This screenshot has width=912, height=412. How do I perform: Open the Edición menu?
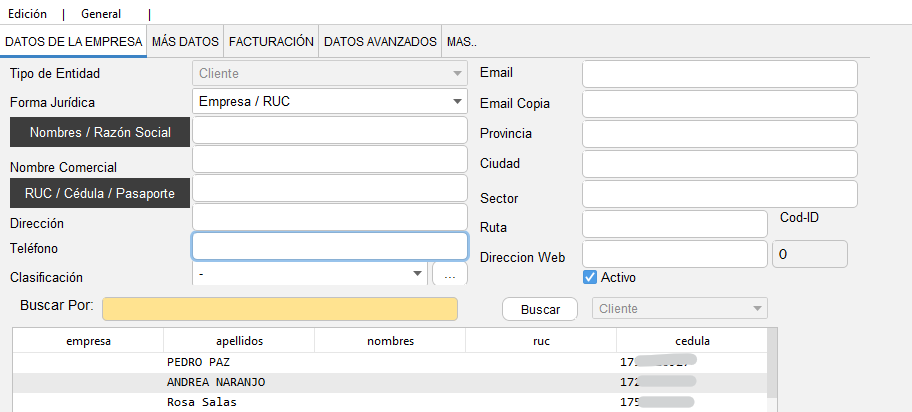27,14
